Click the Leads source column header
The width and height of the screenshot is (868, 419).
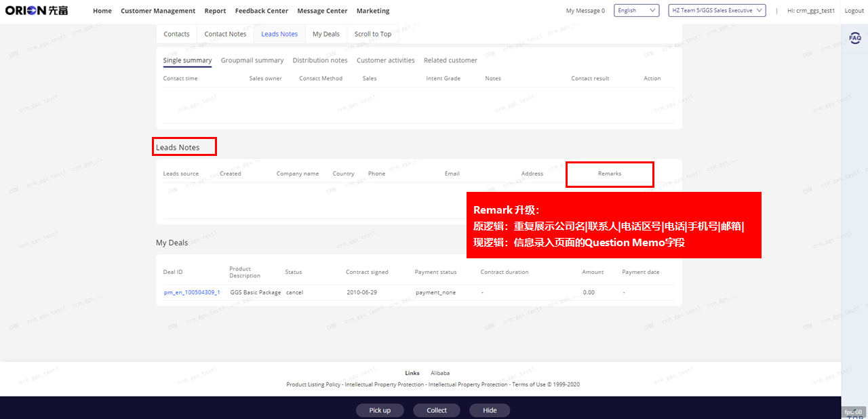pyautogui.click(x=181, y=174)
